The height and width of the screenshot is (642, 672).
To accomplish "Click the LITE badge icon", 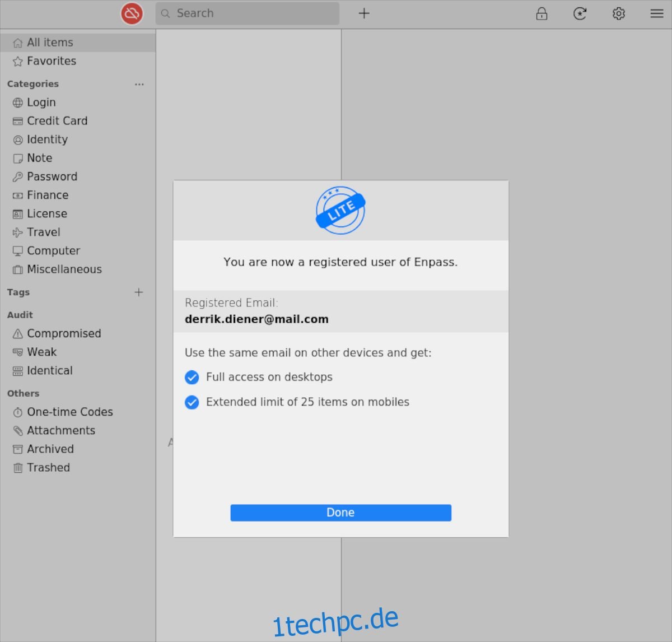I will coord(340,211).
